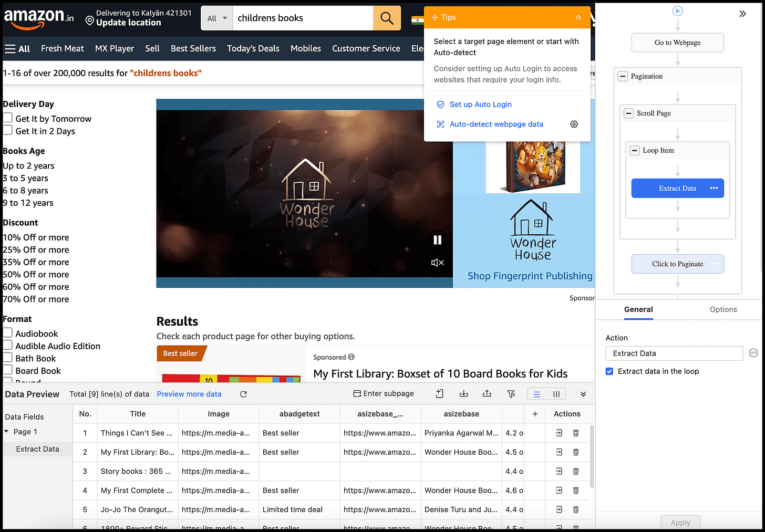Click Update location on Amazon header
The height and width of the screenshot is (532, 765).
(129, 23)
